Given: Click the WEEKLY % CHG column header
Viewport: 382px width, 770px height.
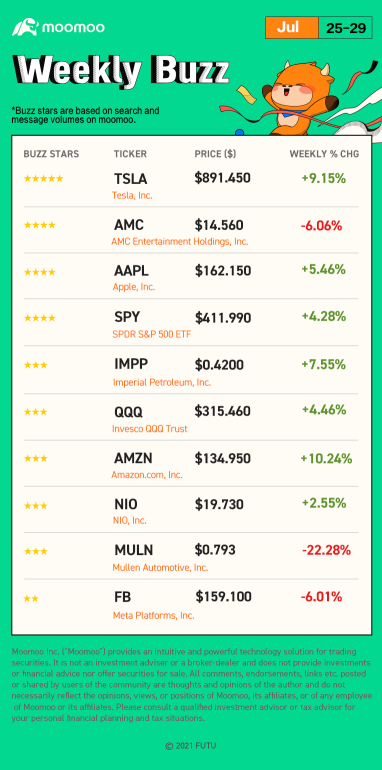Looking at the screenshot, I should pyautogui.click(x=324, y=154).
